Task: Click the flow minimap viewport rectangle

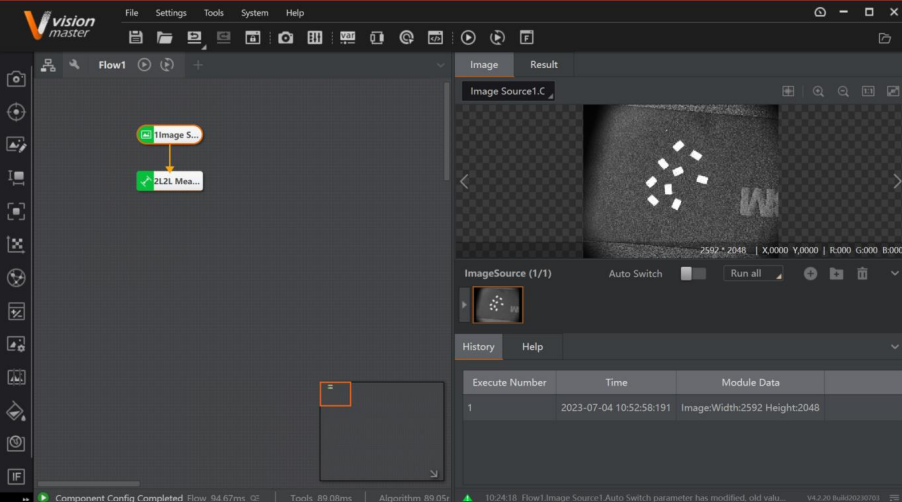Action: [x=335, y=394]
